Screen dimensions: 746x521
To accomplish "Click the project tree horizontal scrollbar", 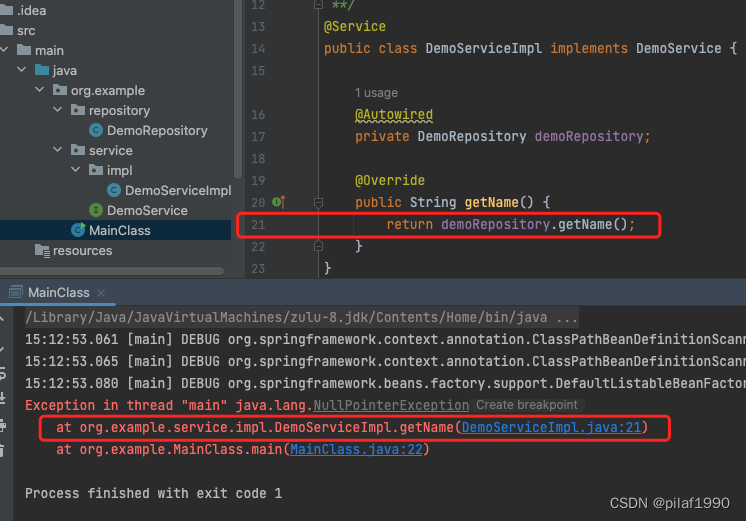I will (112, 271).
